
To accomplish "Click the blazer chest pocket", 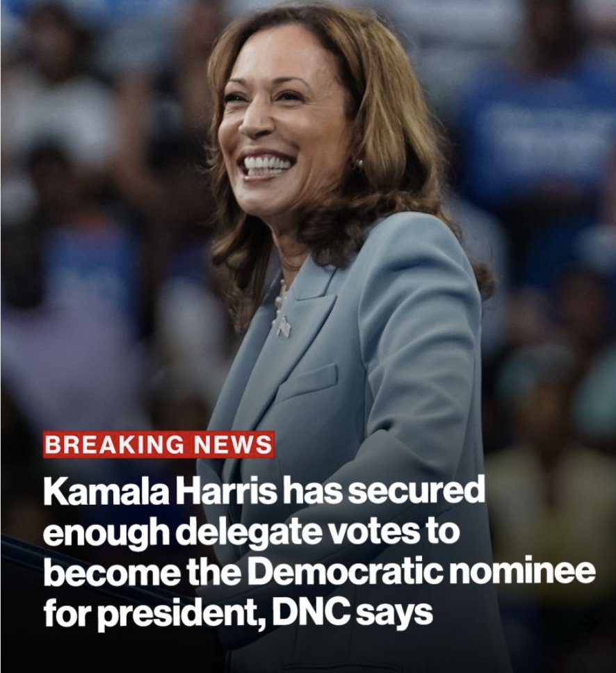I will point(307,381).
